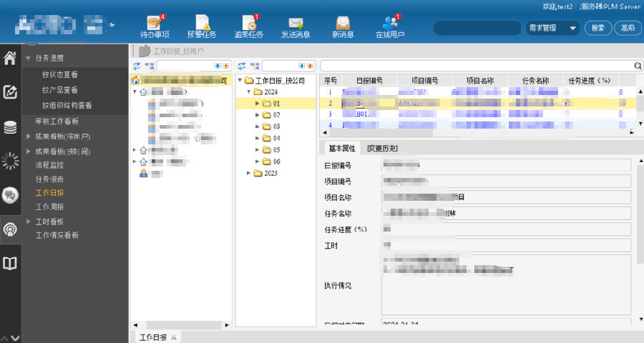The image size is (644, 343).
Task: Click the home icon in left sidebar
Action: tap(10, 59)
